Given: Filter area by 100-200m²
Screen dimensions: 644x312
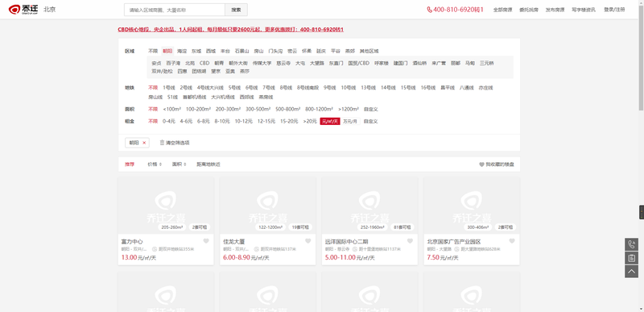Looking at the screenshot, I should (x=198, y=110).
